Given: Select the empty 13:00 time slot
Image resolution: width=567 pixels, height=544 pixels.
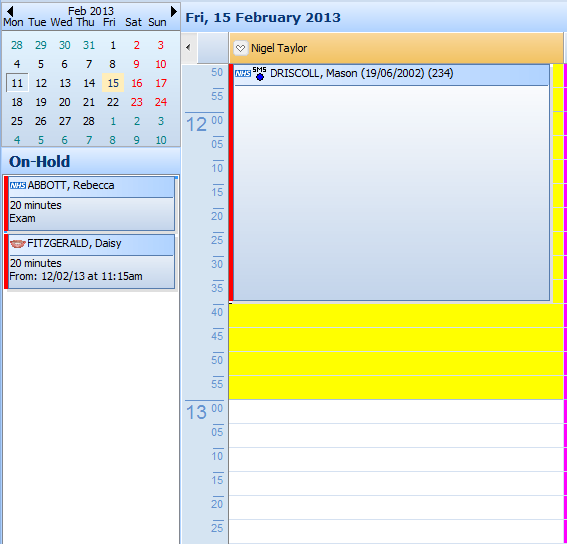Looking at the screenshot, I should point(396,411).
